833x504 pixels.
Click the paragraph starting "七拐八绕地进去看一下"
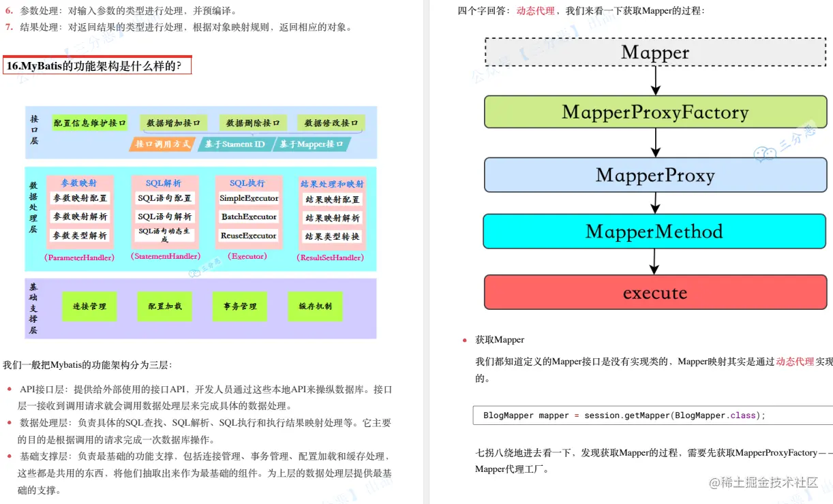tap(654, 461)
